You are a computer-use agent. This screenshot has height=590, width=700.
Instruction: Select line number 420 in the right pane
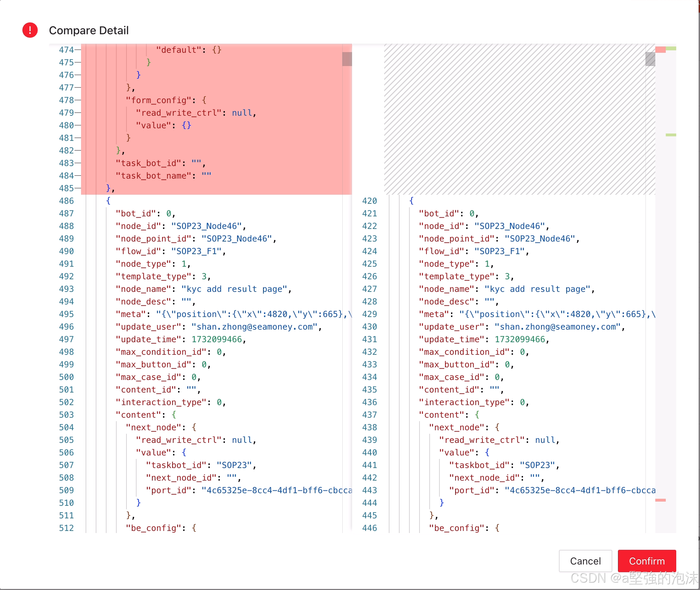point(370,201)
